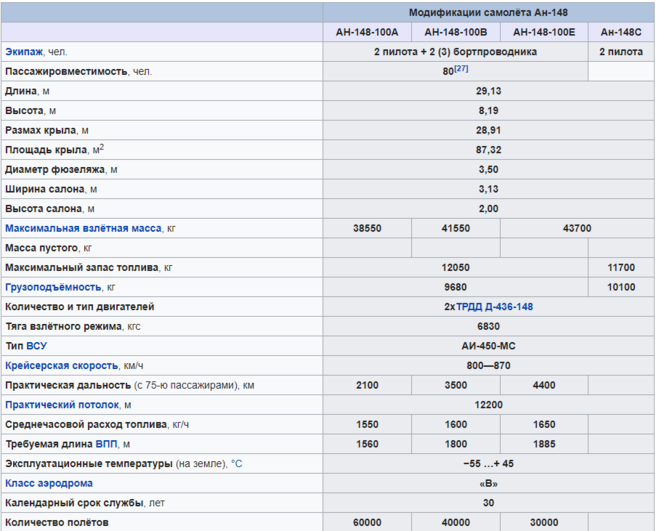The image size is (659, 531).
Task: Click runway length value 1885
Action: click(x=544, y=444)
